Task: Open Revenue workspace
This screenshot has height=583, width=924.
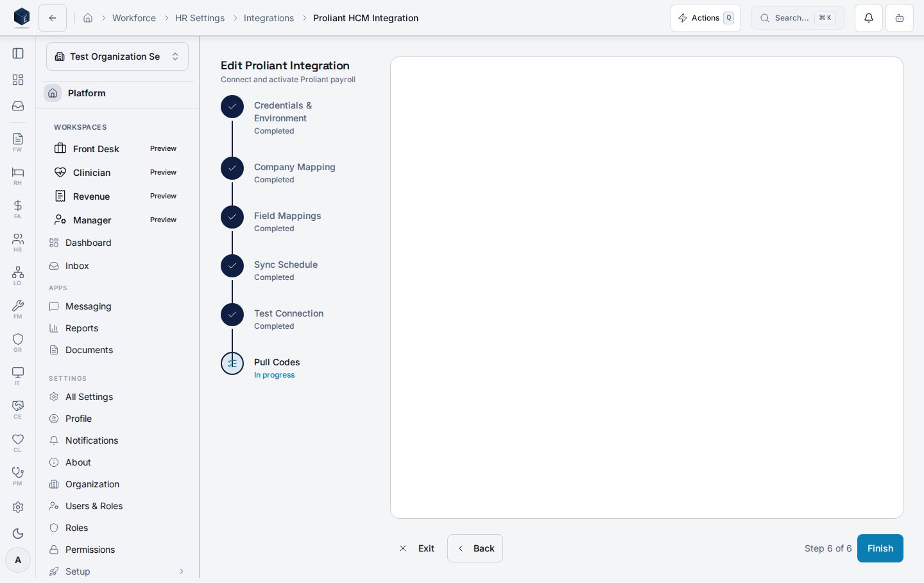Action: [x=117, y=196]
